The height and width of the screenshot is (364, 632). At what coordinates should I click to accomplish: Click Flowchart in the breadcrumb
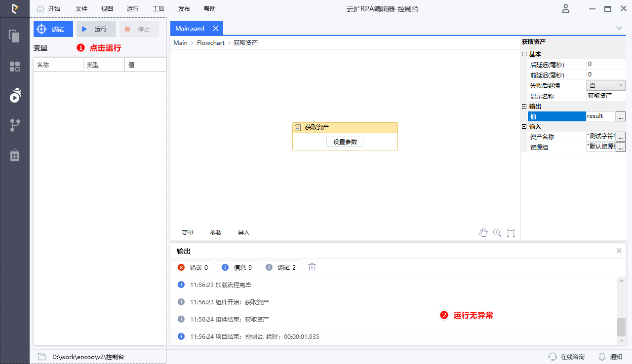tap(211, 43)
